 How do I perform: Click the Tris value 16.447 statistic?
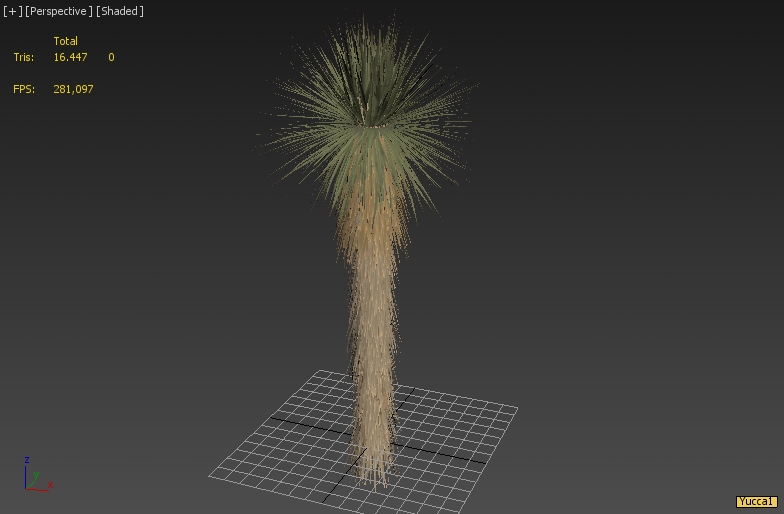tap(70, 57)
